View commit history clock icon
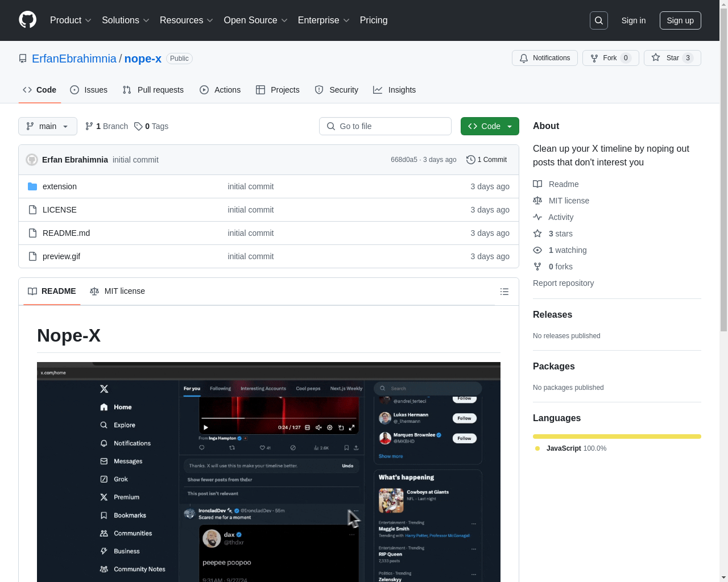Viewport: 728px width, 582px height. [x=470, y=160]
